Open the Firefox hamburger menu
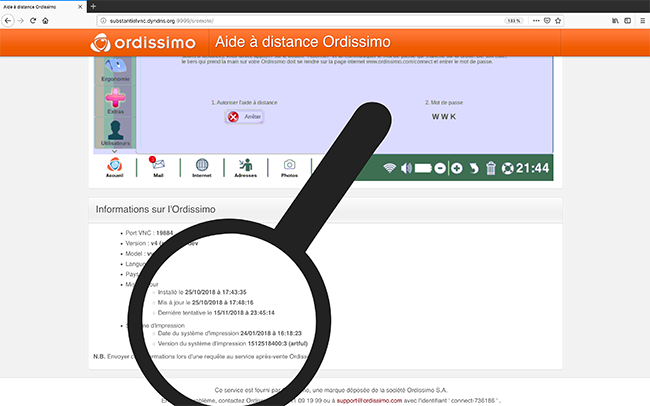Viewport: 650px width, 406px height. coord(642,21)
